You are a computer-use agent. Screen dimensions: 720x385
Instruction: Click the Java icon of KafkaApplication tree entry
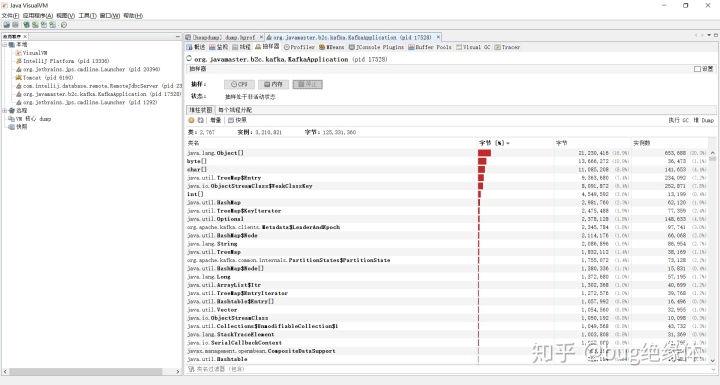point(19,94)
